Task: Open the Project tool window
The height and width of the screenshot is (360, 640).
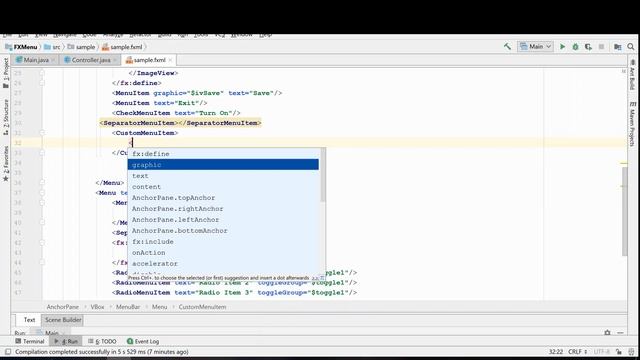Action: tap(6, 73)
